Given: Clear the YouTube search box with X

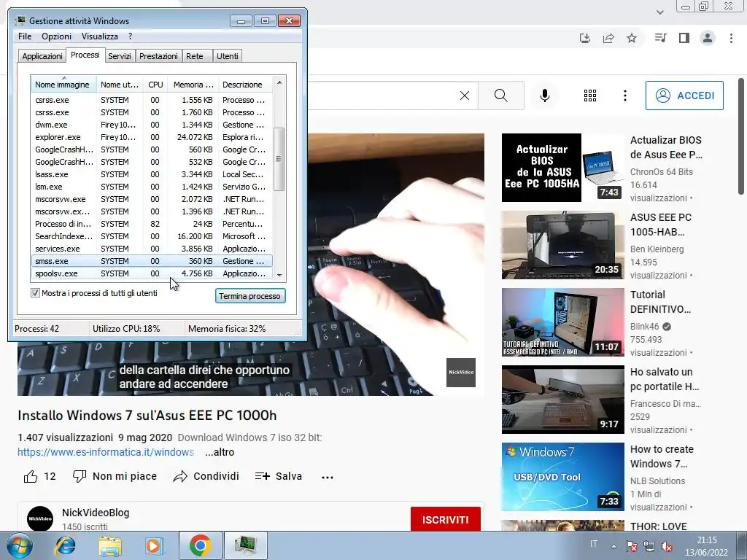Looking at the screenshot, I should click(x=465, y=96).
